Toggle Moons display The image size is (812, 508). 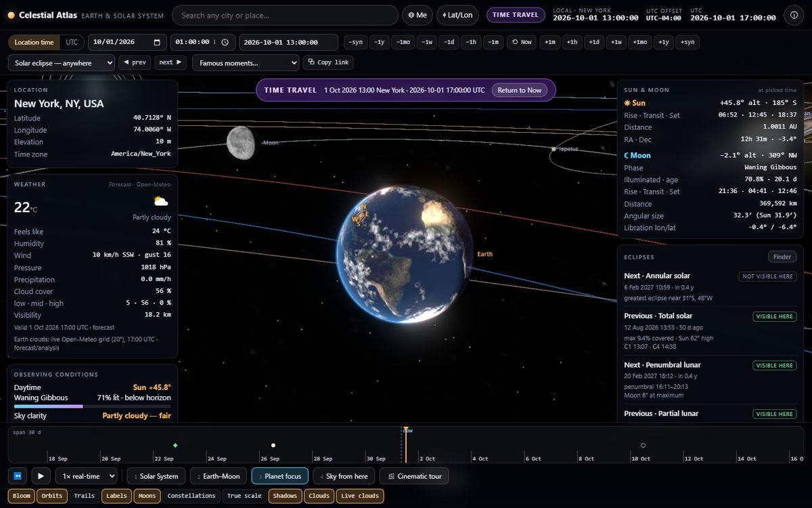point(148,496)
